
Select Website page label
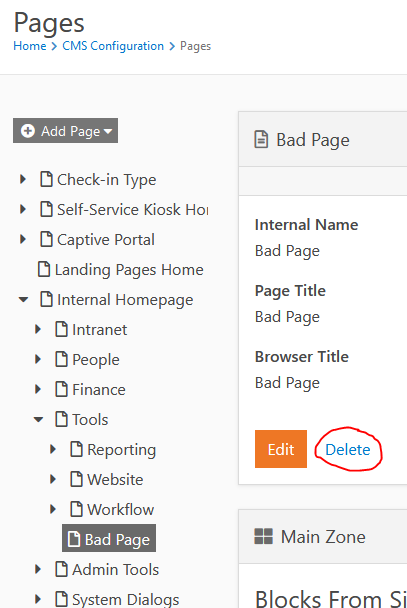pyautogui.click(x=115, y=480)
